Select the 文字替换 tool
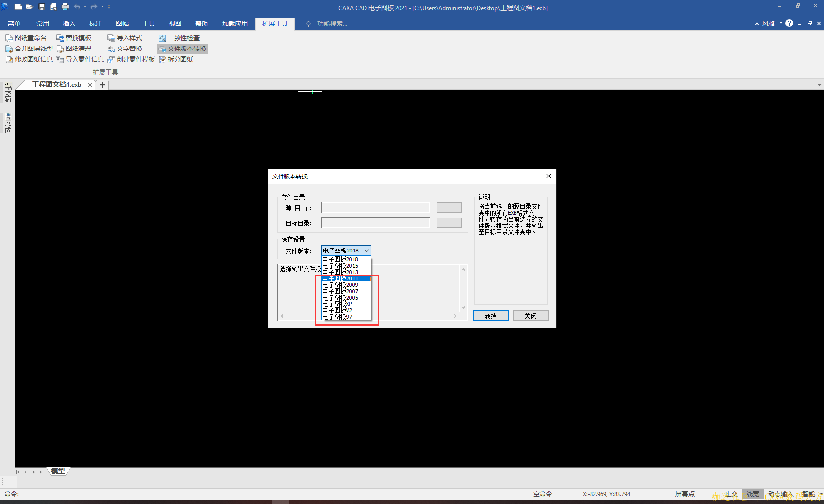The height and width of the screenshot is (504, 824). click(125, 49)
